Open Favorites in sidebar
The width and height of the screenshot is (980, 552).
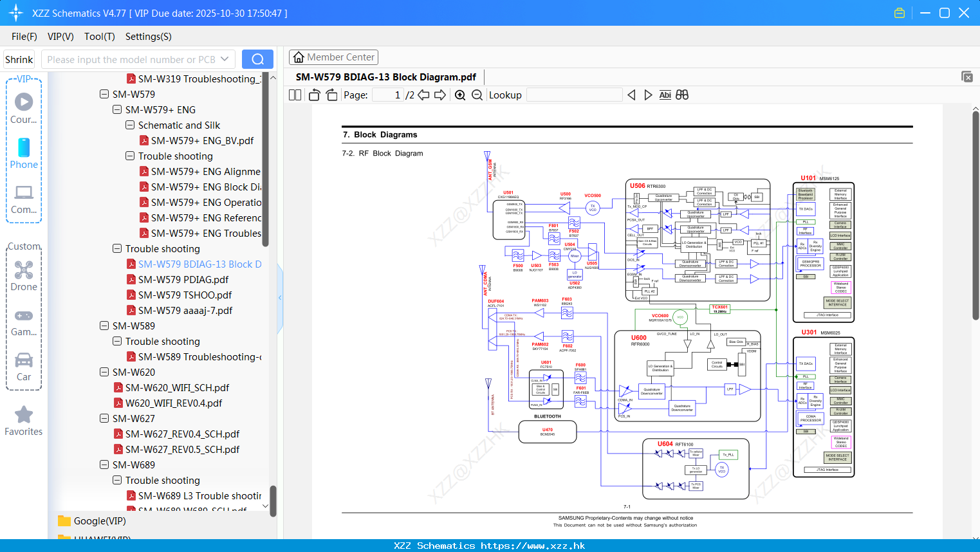click(24, 421)
